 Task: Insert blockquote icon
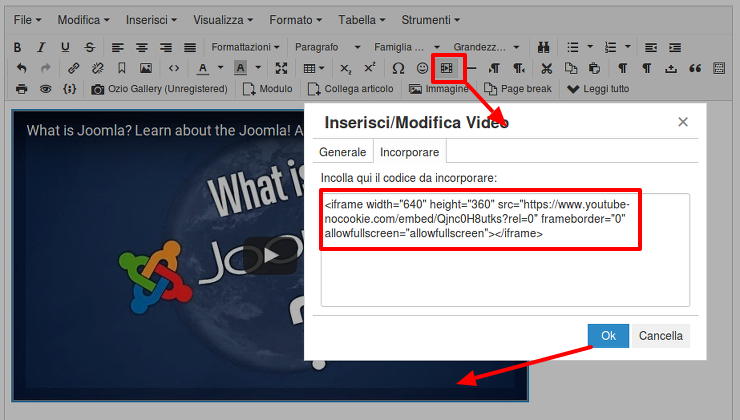tap(695, 68)
